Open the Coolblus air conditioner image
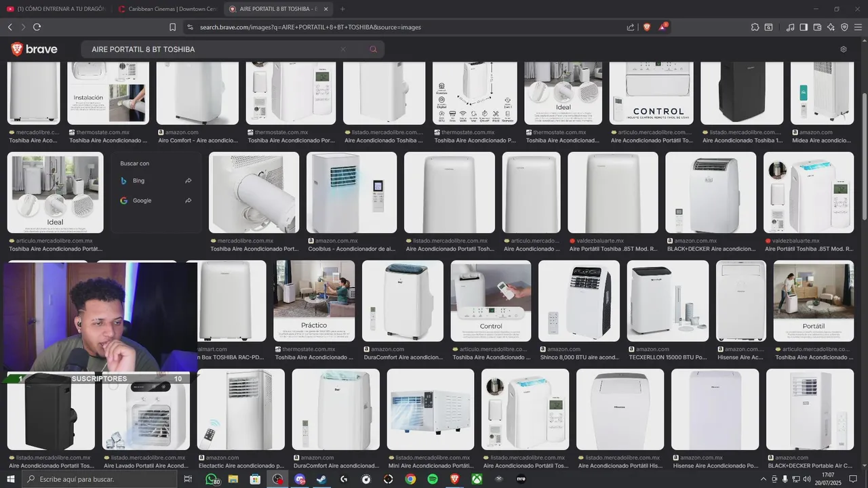 (351, 192)
